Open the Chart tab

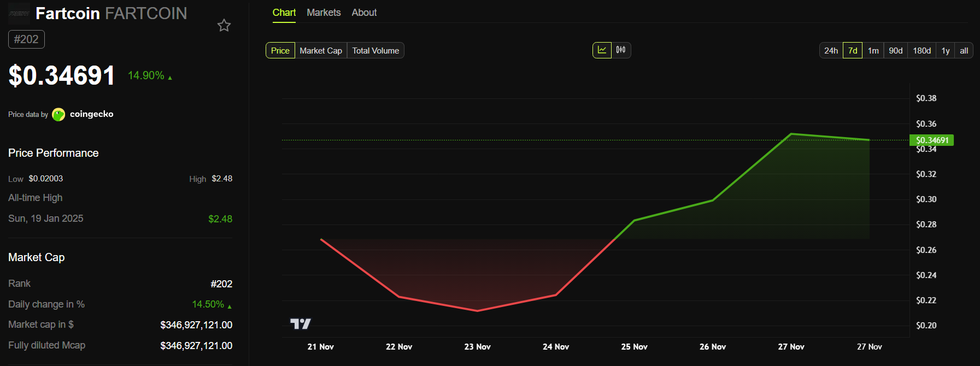click(x=284, y=13)
